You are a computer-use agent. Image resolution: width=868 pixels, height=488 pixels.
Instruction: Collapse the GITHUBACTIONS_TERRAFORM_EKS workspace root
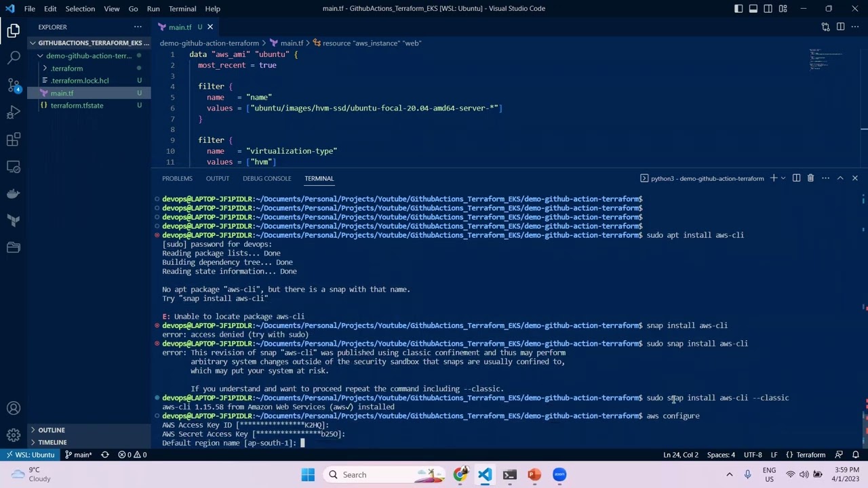pyautogui.click(x=89, y=43)
